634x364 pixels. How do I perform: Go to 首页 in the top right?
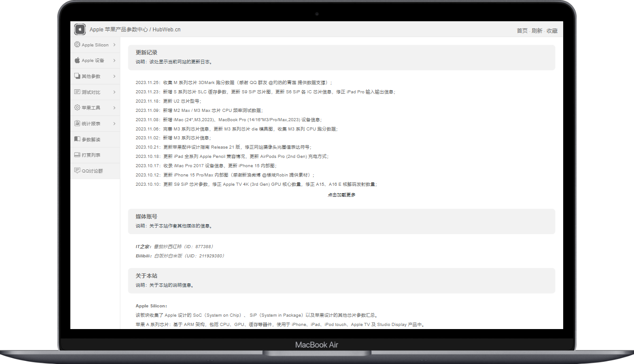tap(522, 31)
